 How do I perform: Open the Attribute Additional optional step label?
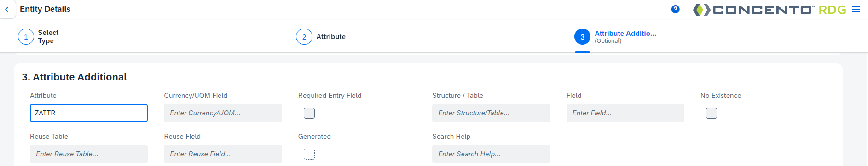click(x=625, y=37)
